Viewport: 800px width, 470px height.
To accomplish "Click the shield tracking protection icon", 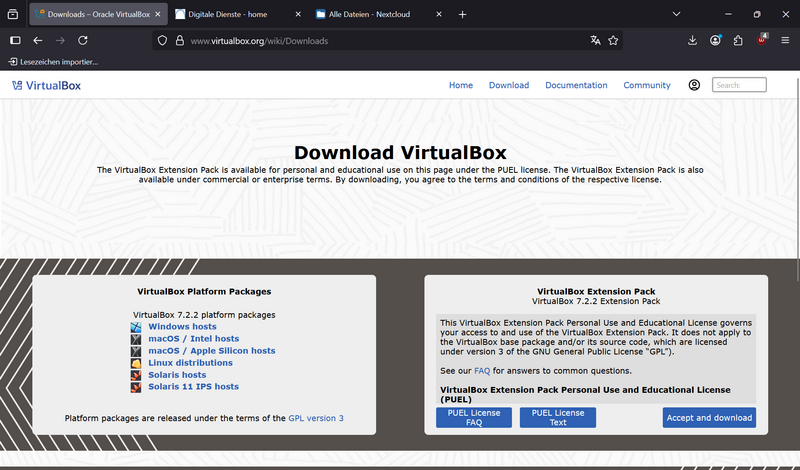I will pyautogui.click(x=163, y=41).
